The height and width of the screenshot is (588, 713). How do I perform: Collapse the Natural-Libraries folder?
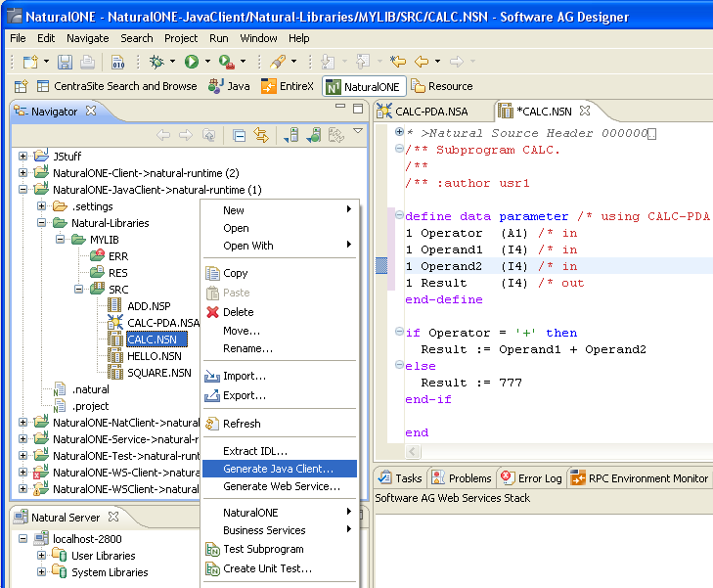tap(41, 223)
